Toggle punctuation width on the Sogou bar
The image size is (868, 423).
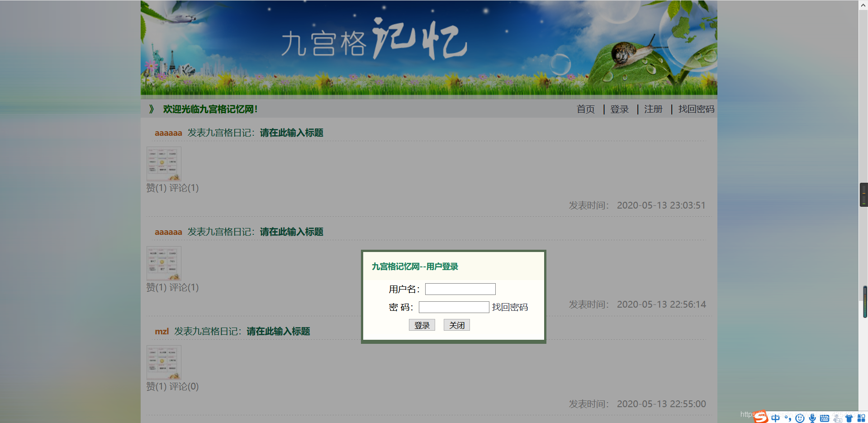tap(787, 417)
